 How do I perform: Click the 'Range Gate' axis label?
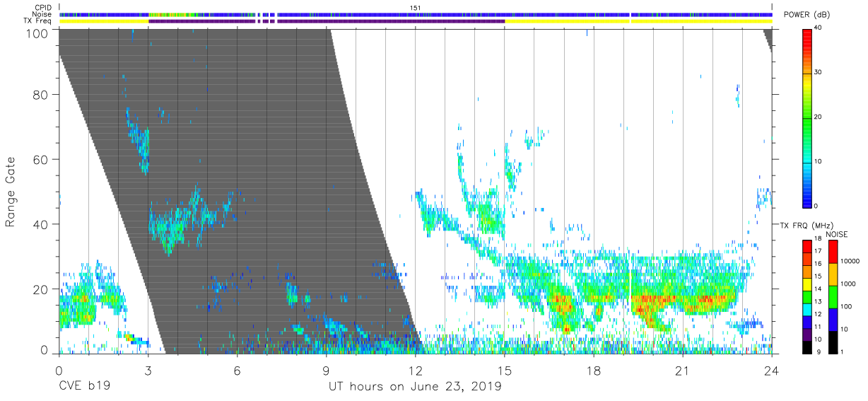click(x=11, y=192)
